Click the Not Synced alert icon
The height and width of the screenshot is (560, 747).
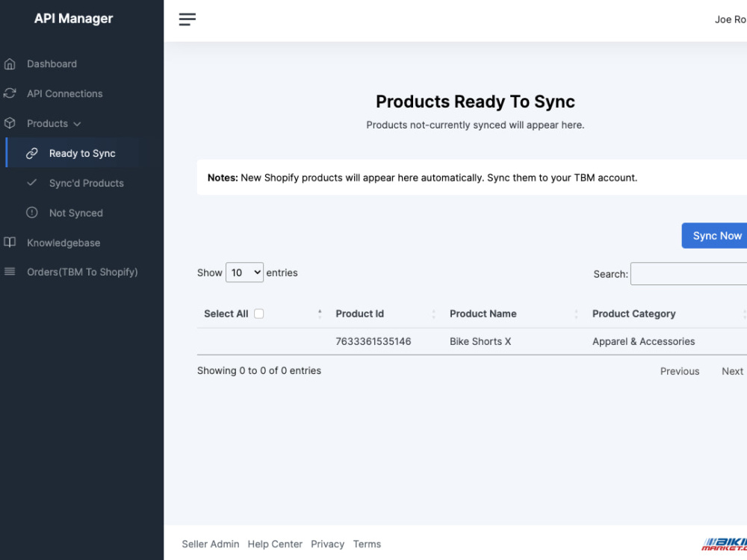point(32,212)
